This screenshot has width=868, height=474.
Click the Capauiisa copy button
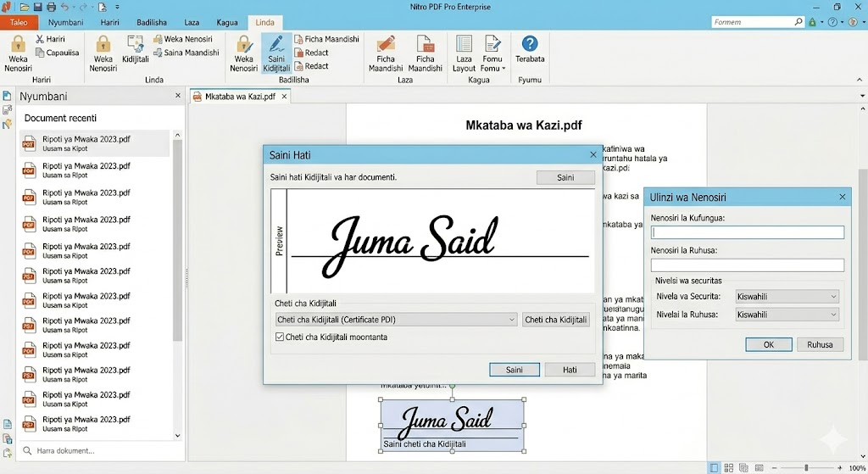(x=57, y=53)
